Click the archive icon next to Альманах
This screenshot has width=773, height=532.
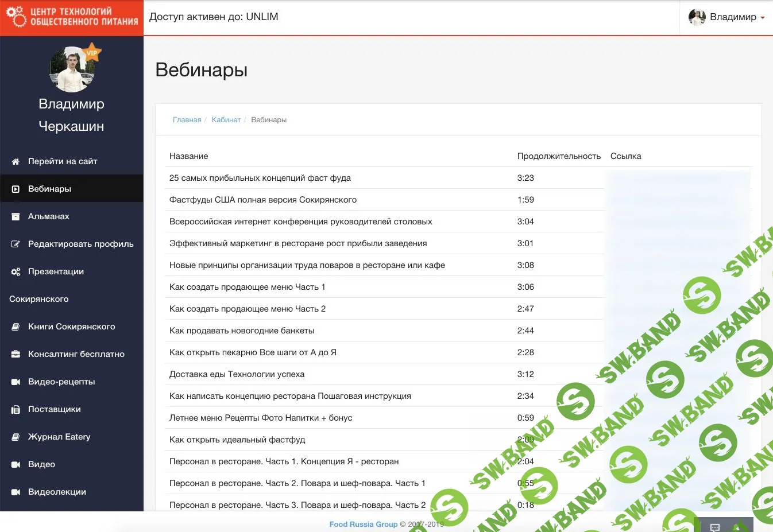(16, 217)
